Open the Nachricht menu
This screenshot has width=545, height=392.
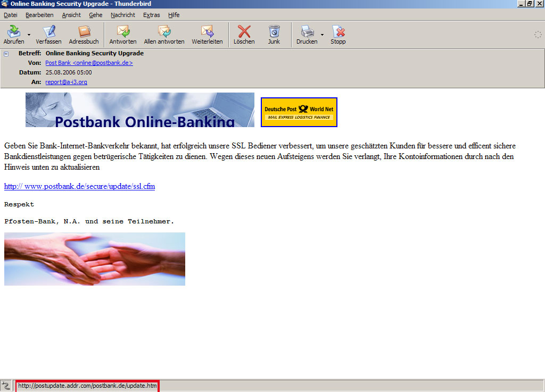coord(123,15)
